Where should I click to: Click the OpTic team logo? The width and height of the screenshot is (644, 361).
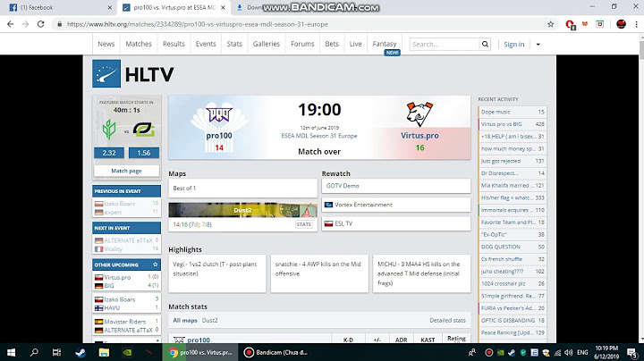(x=144, y=130)
